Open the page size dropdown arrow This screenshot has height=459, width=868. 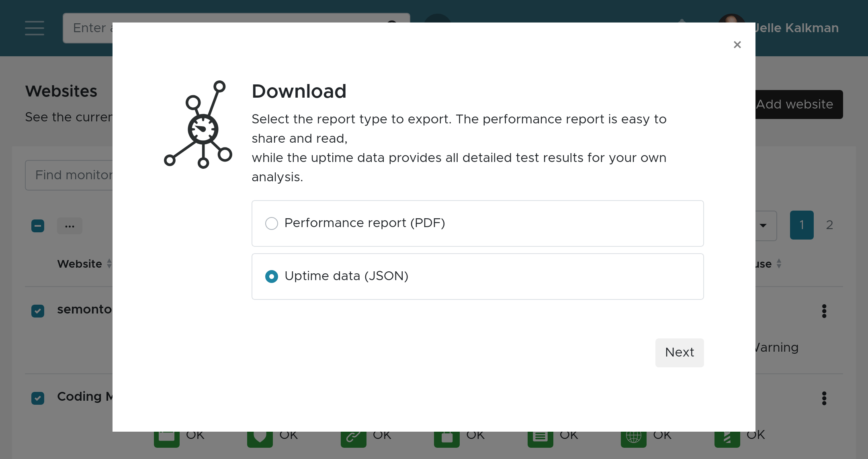coord(763,225)
